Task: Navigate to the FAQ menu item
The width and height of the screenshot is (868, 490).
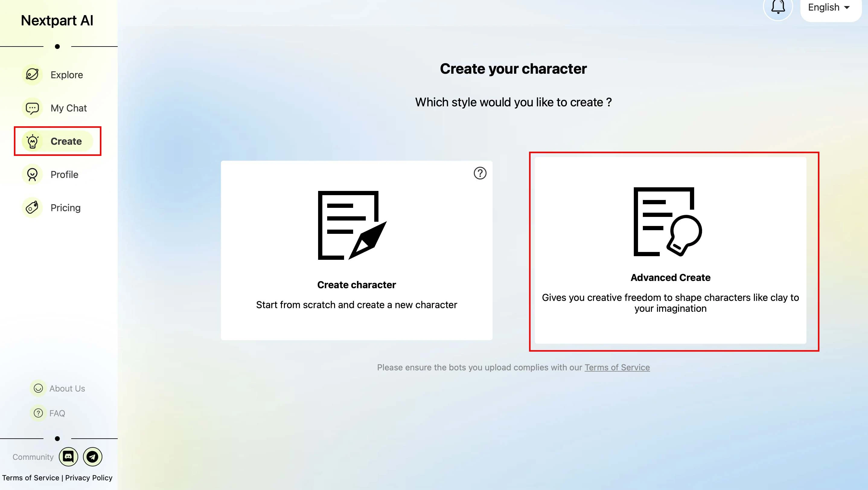Action: 57,413
